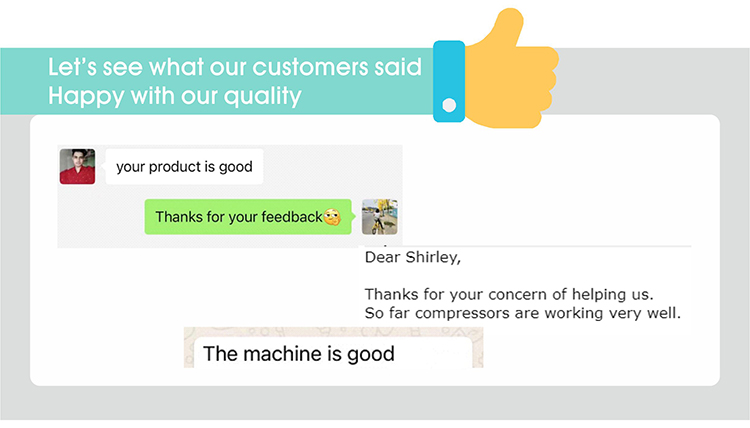Click the "Dear Shirley," greeting line
Image resolution: width=750 pixels, height=428 pixels.
click(x=413, y=257)
